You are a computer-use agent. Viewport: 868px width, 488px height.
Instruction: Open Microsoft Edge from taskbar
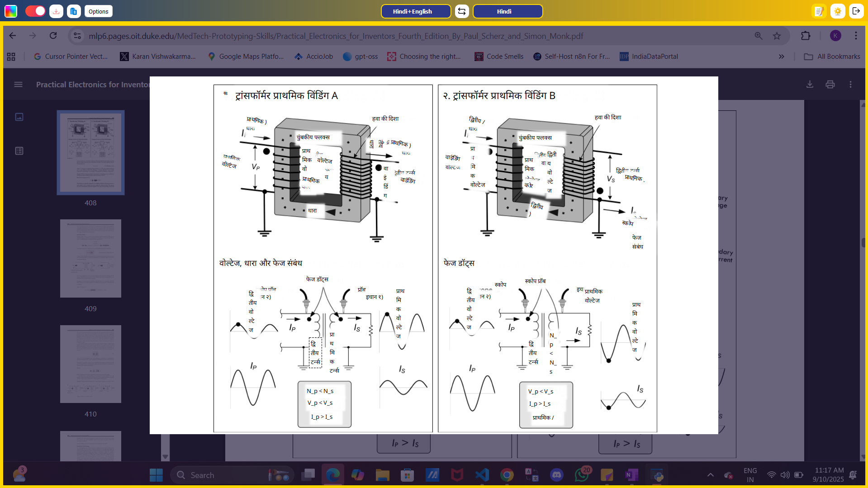333,475
